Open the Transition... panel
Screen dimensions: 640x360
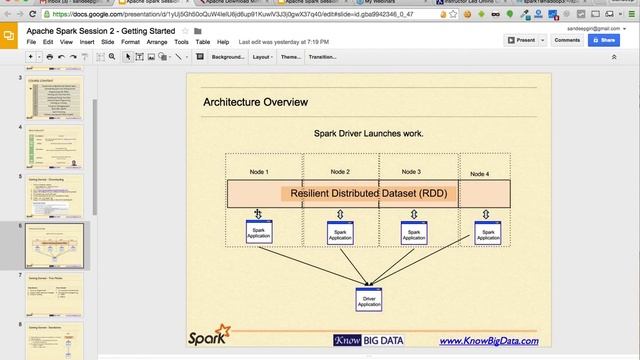pyautogui.click(x=322, y=57)
